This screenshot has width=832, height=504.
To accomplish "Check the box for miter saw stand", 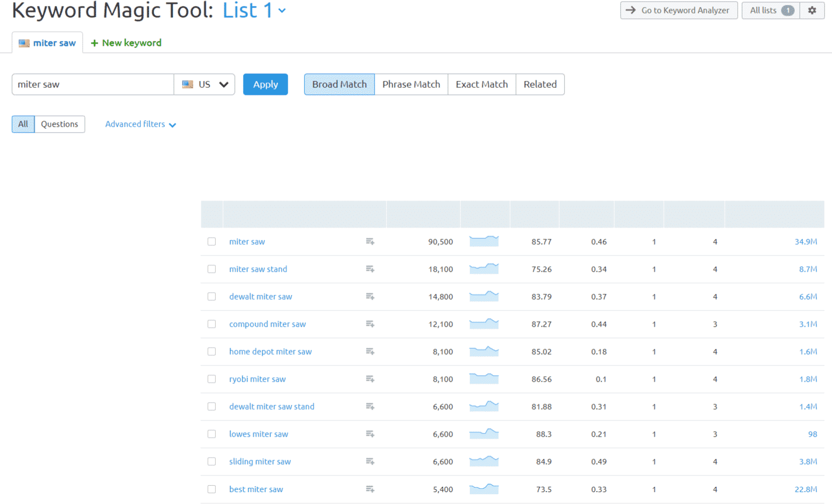I will [x=212, y=269].
